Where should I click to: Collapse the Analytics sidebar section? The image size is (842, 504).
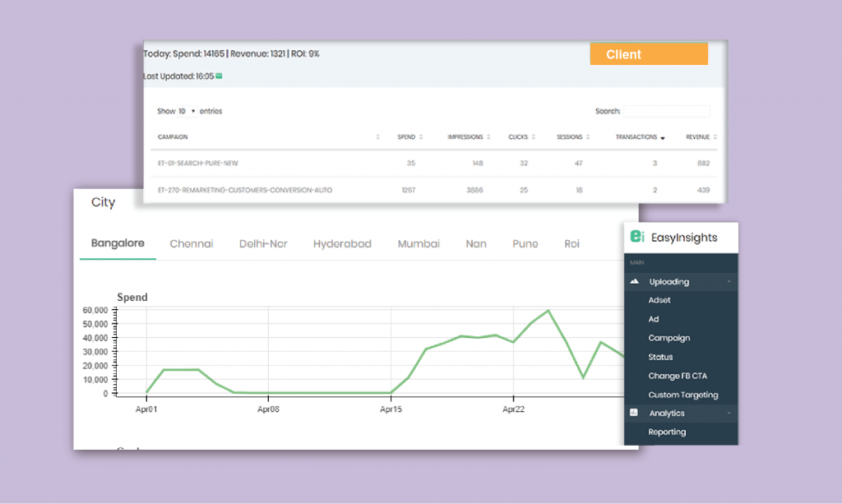[729, 414]
